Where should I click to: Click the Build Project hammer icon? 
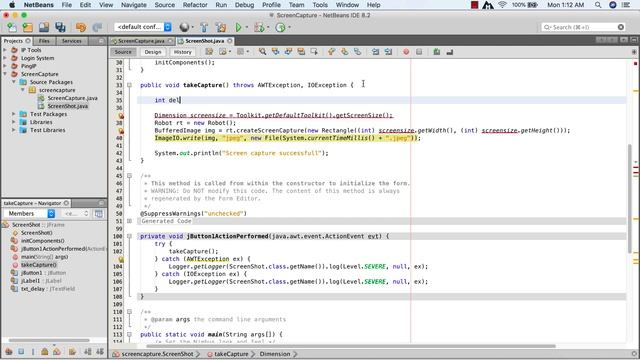pyautogui.click(x=204, y=27)
